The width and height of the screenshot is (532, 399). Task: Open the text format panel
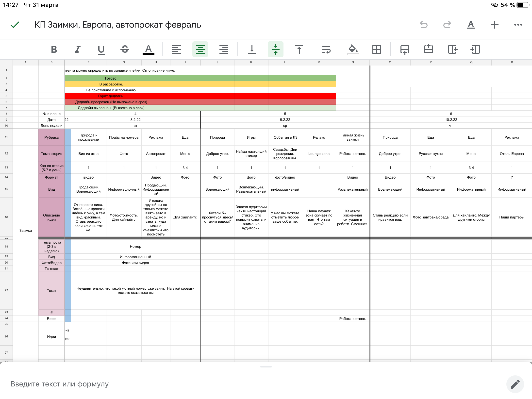pos(471,25)
